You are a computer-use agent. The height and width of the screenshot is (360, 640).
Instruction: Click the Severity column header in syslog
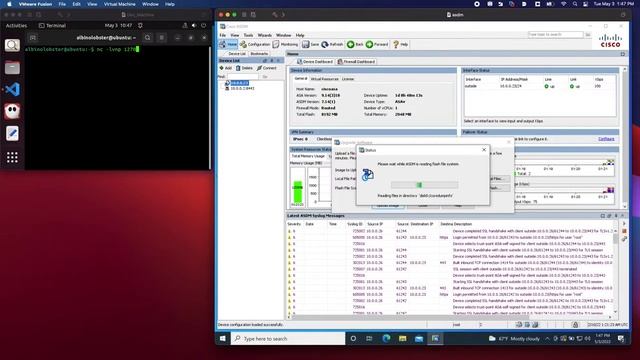[x=294, y=224]
